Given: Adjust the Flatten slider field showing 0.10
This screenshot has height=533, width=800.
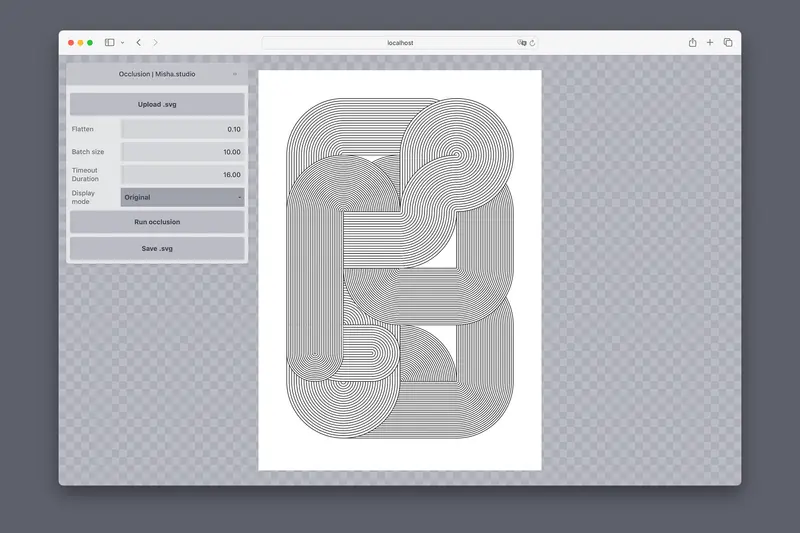Looking at the screenshot, I should [x=183, y=129].
